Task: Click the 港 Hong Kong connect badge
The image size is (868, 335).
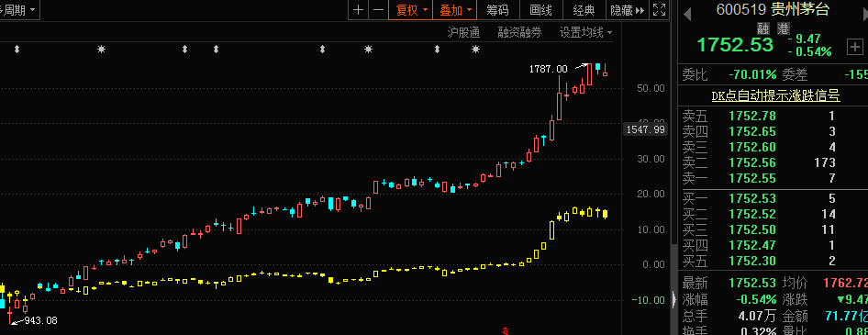Action: 784,28
